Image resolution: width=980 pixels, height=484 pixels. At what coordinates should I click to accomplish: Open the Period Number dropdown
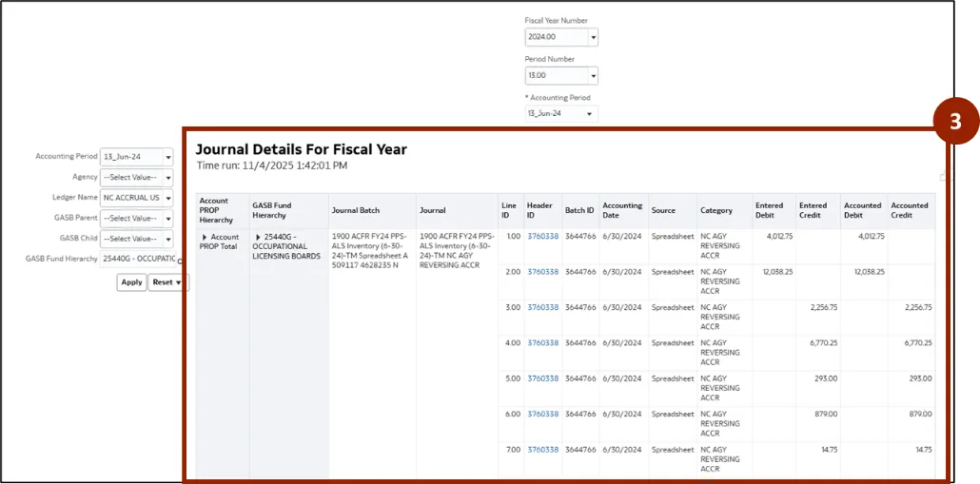pyautogui.click(x=593, y=76)
